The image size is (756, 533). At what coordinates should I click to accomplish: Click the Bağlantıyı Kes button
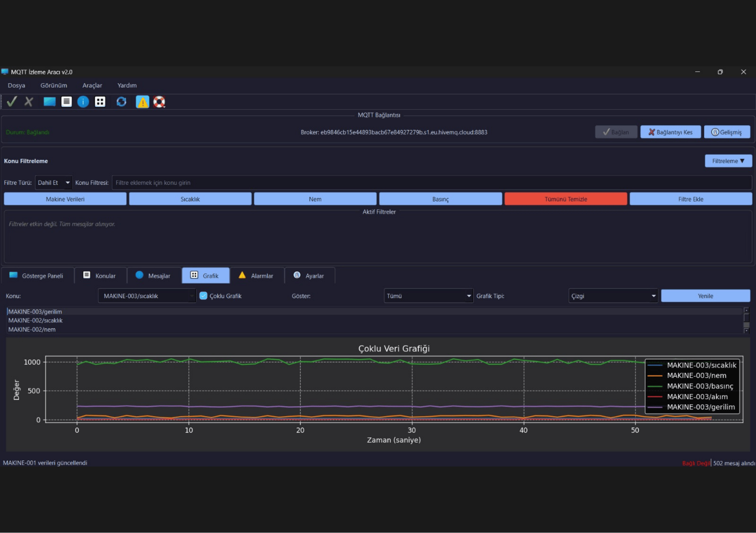[x=671, y=132]
